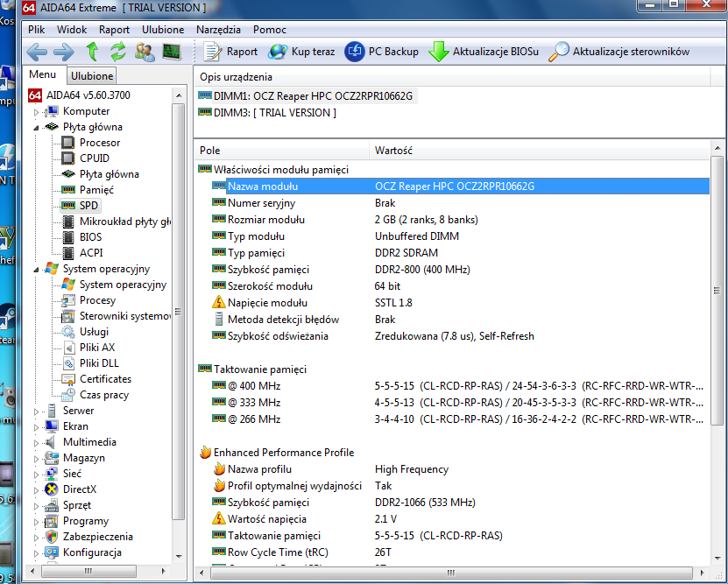Select Procesy in the tree
The width and height of the screenshot is (728, 584).
97,300
